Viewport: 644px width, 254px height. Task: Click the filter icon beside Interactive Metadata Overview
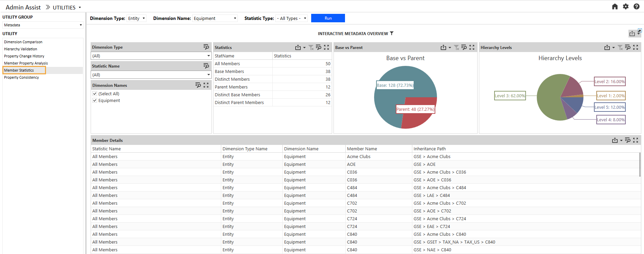[392, 33]
